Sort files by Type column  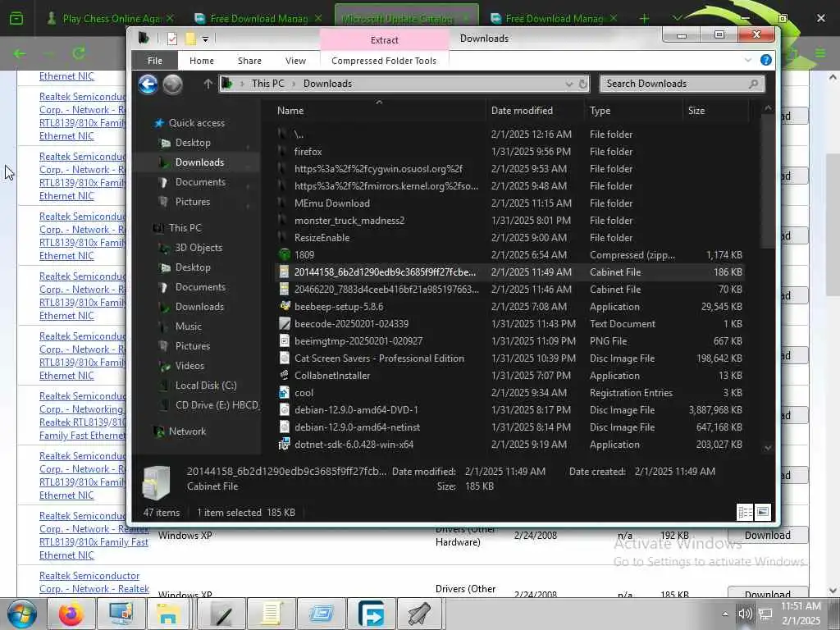click(600, 111)
